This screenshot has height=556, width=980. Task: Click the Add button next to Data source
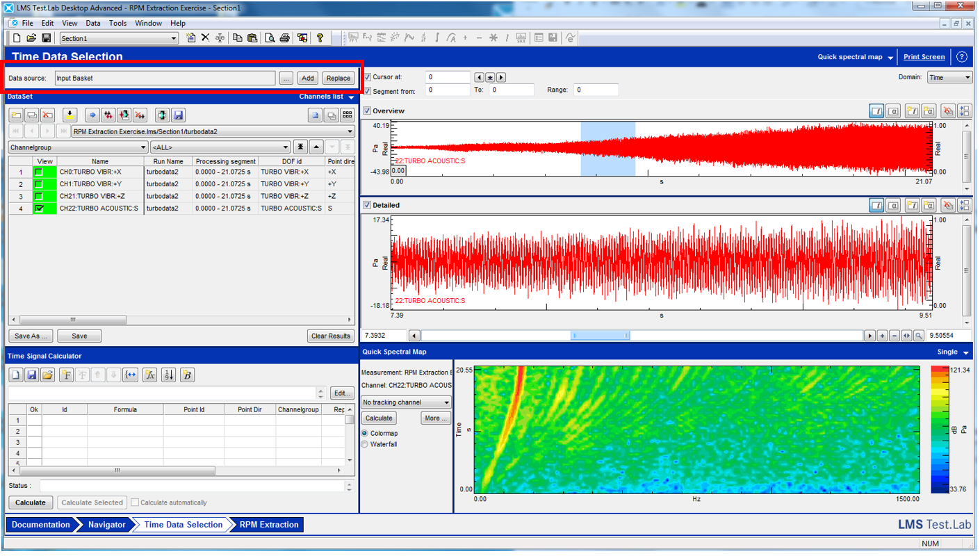(x=308, y=79)
